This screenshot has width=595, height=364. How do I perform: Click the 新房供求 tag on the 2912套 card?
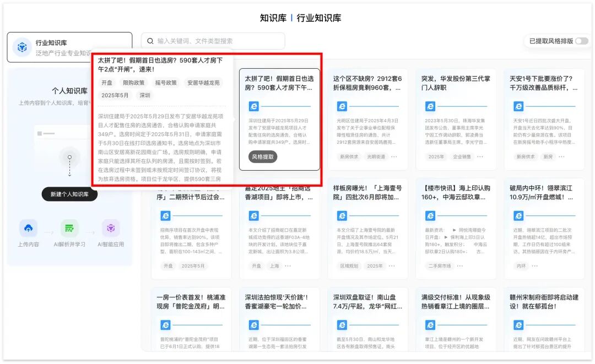click(349, 156)
